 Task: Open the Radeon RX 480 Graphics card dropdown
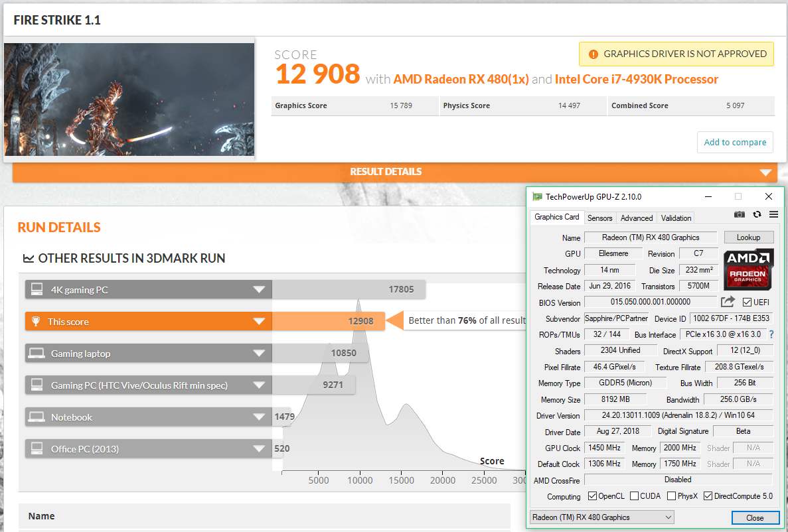[x=602, y=517]
